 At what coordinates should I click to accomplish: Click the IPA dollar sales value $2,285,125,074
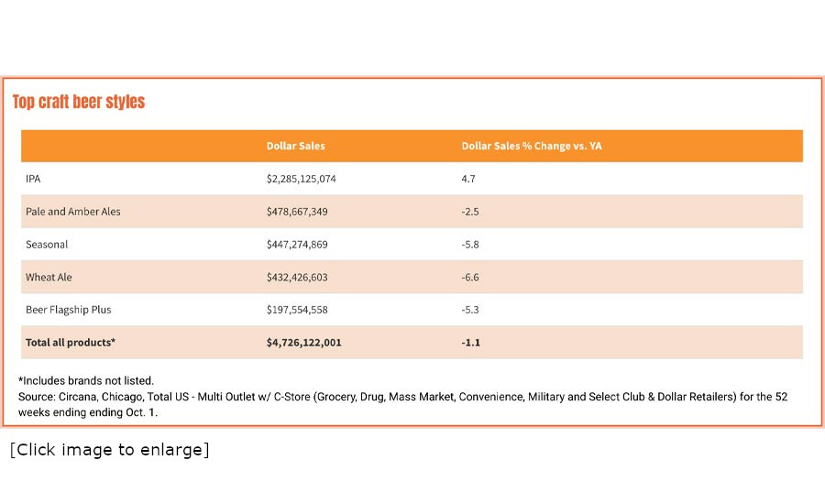coord(302,179)
